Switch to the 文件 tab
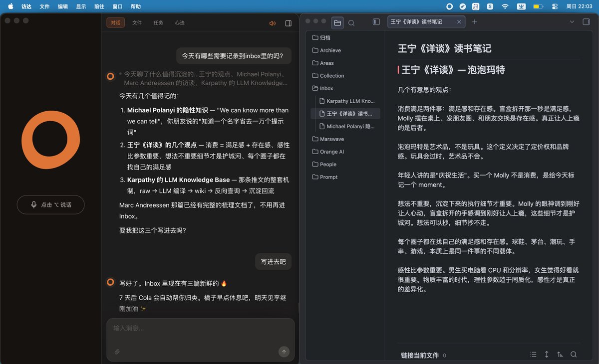The height and width of the screenshot is (364, 599). pyautogui.click(x=137, y=23)
